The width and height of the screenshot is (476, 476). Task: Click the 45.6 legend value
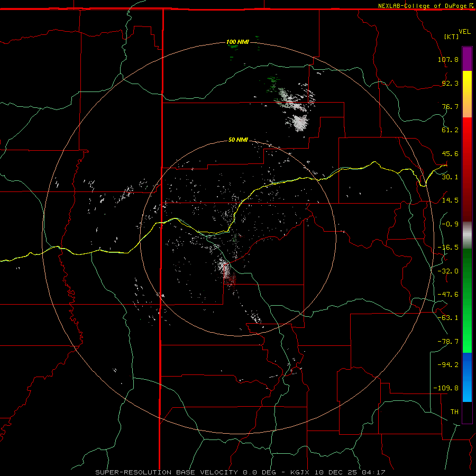click(x=450, y=153)
